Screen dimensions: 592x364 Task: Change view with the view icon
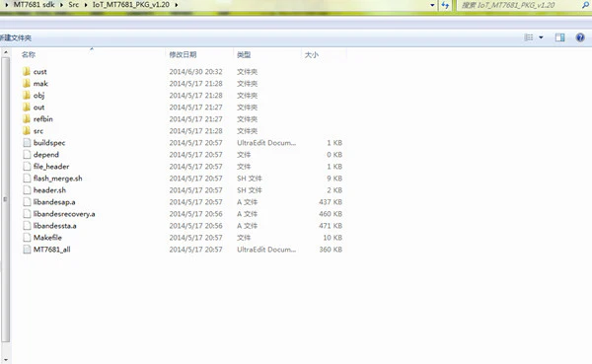pos(529,37)
